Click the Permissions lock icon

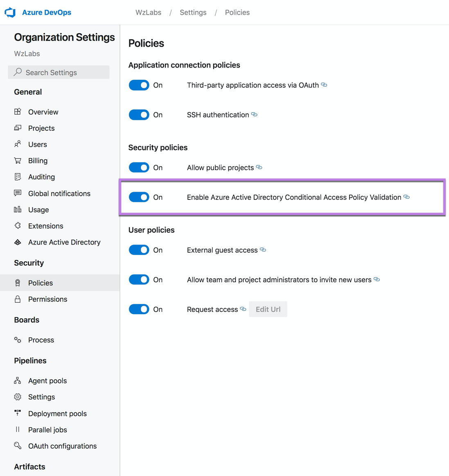[x=18, y=299]
